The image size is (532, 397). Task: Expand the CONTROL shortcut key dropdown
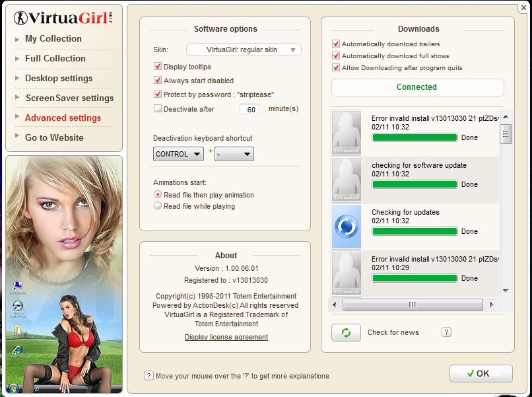coord(178,154)
